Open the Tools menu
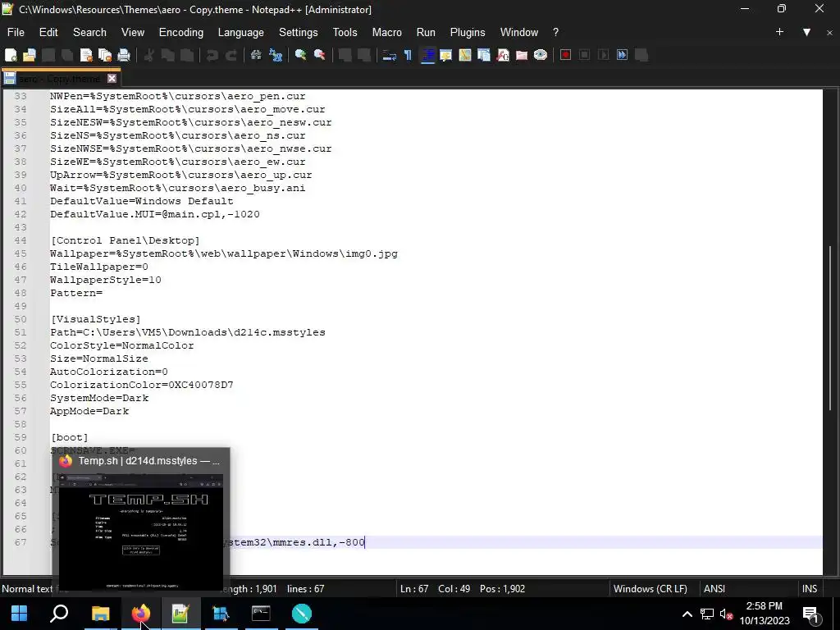The image size is (840, 630). tap(345, 32)
